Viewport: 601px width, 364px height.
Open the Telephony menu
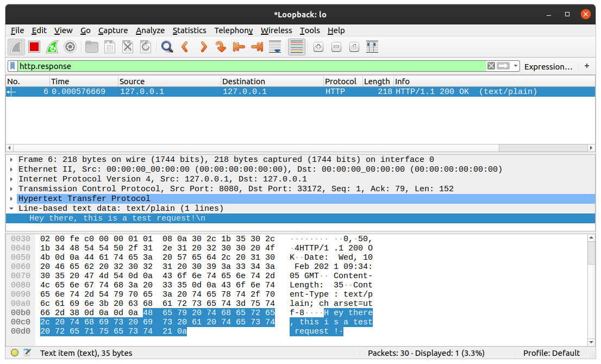pyautogui.click(x=233, y=30)
